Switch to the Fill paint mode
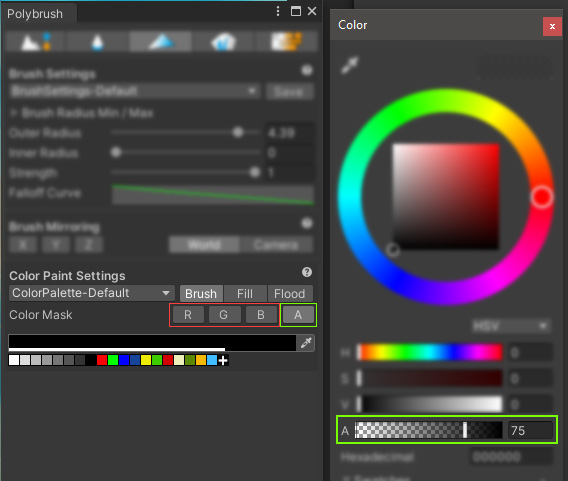 pyautogui.click(x=245, y=293)
